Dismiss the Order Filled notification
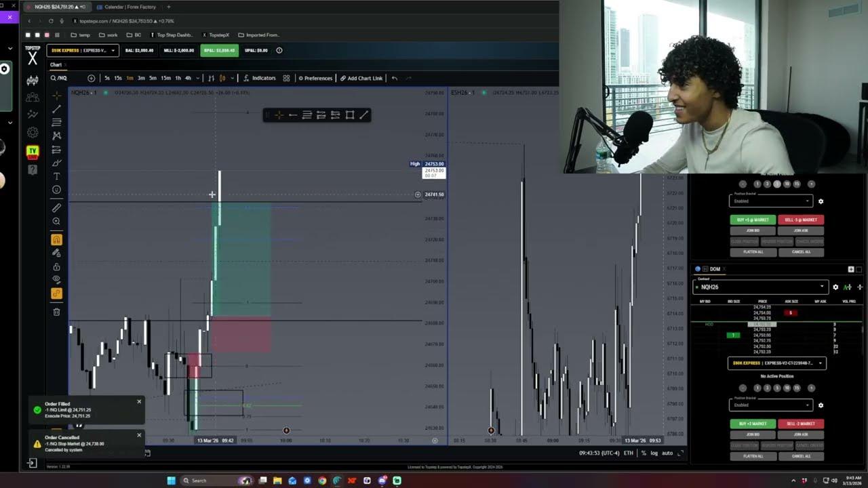 (139, 401)
